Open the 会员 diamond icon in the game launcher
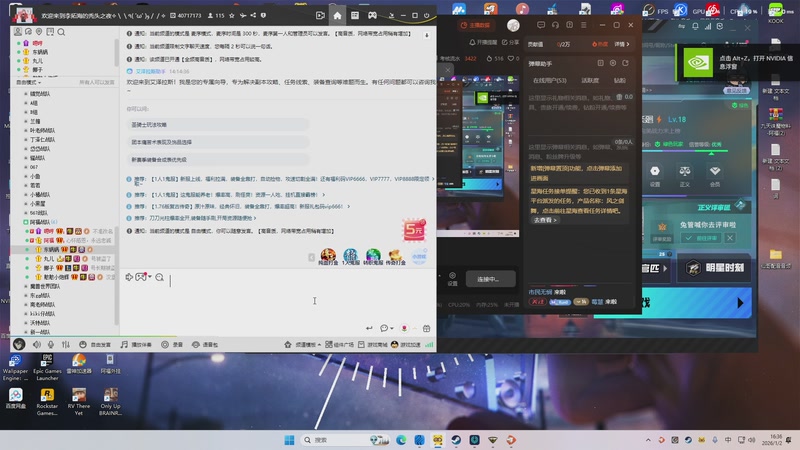The image size is (800, 450). (x=715, y=175)
